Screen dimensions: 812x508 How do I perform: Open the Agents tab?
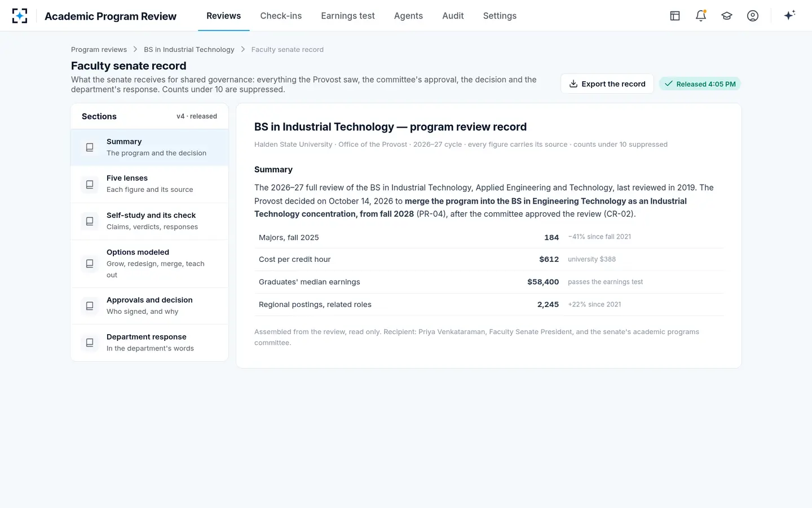[408, 16]
